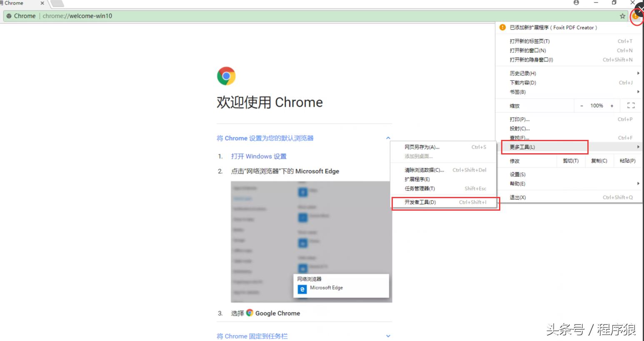Click the Google Chrome icon in step 3

(x=250, y=313)
